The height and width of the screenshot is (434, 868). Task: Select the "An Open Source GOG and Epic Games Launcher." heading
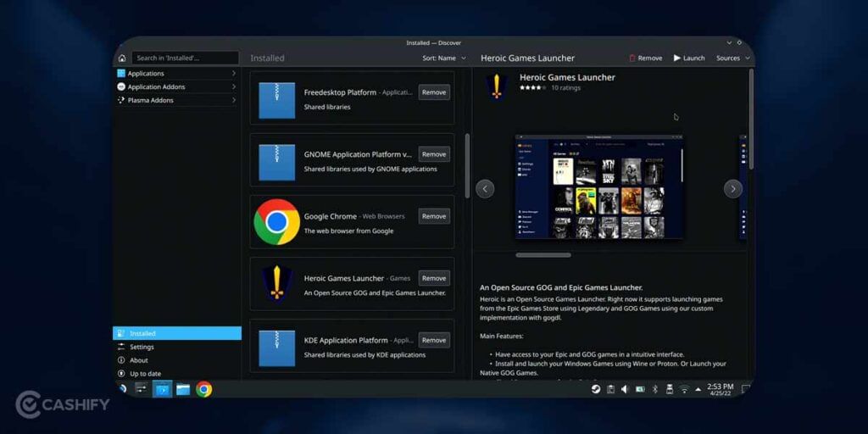(x=561, y=288)
